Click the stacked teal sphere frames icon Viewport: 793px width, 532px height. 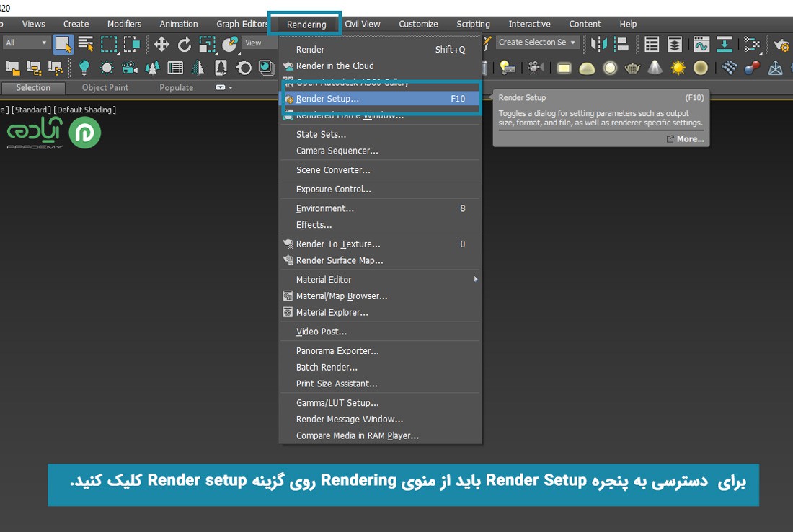(266, 67)
